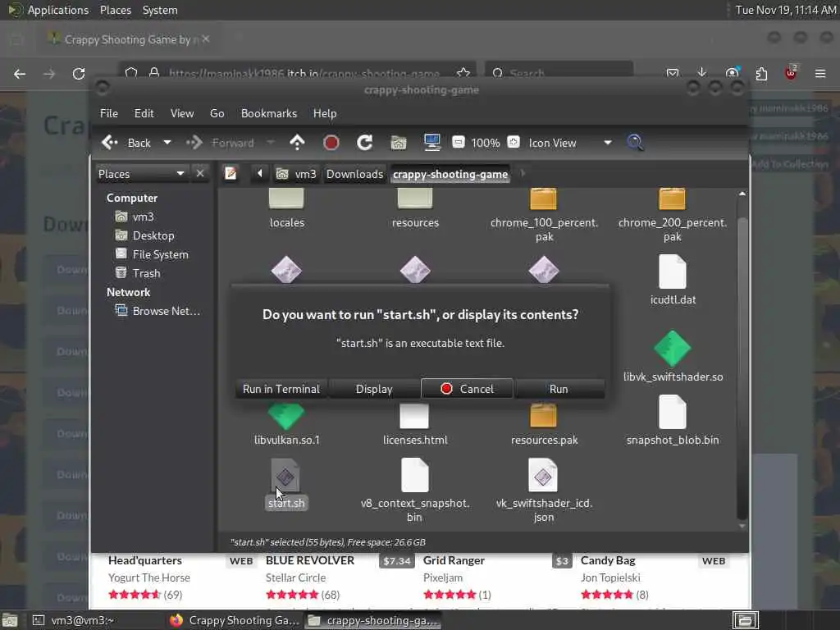This screenshot has height=630, width=840.
Task: Select resources.pak file
Action: point(544,427)
